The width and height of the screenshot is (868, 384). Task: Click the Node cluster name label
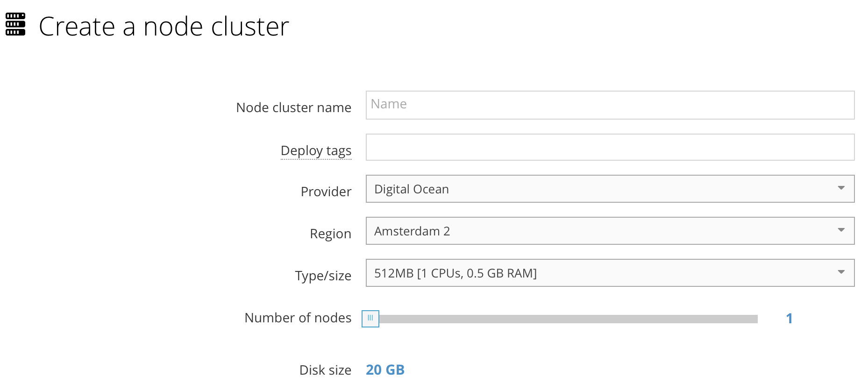click(293, 107)
